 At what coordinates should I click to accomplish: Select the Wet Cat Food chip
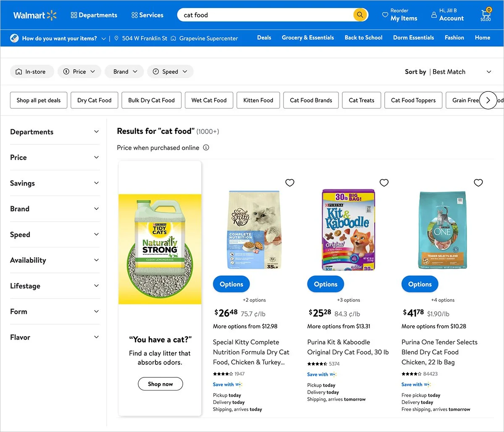point(209,100)
